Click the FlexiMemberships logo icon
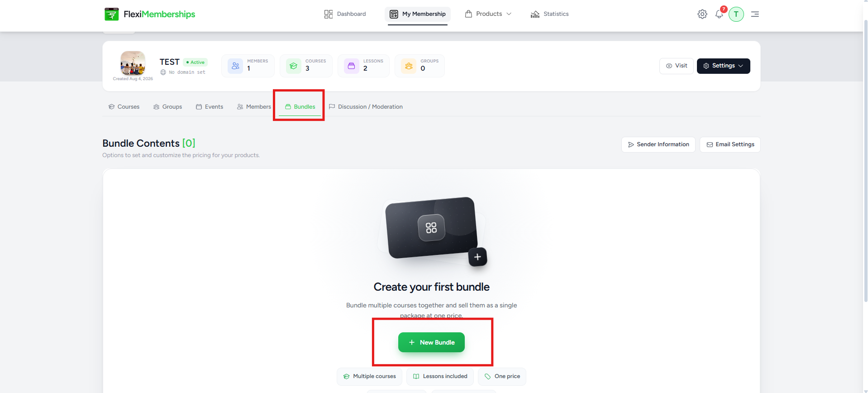Image resolution: width=868 pixels, height=393 pixels. 111,14
